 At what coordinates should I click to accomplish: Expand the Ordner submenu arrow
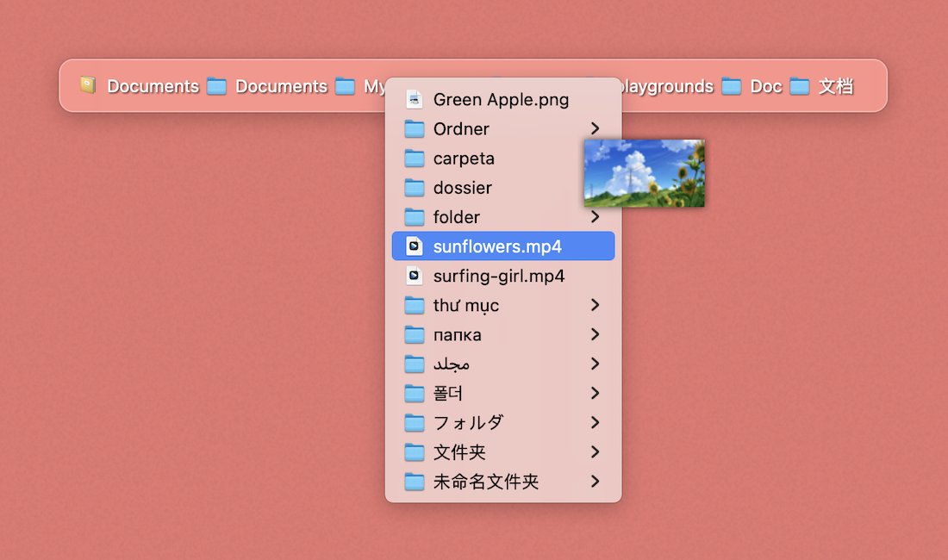595,128
